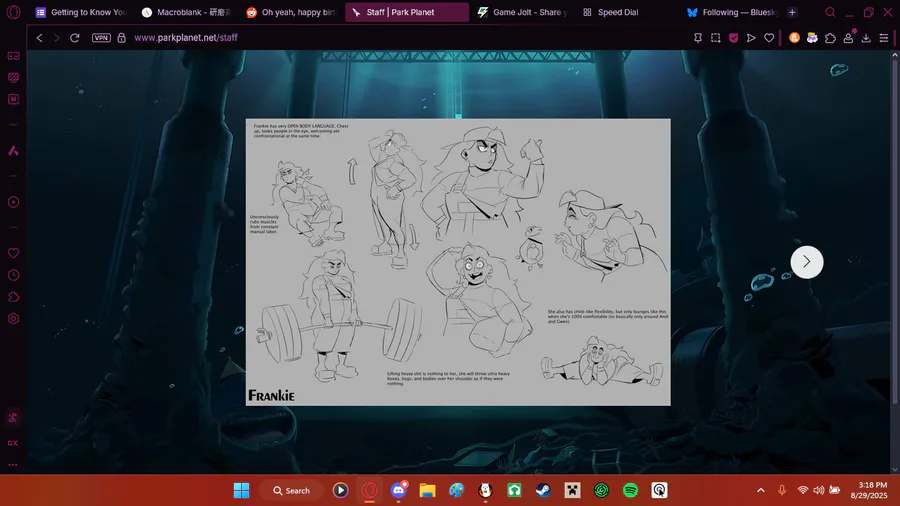Advance to the next staff artwork slide
Image resolution: width=900 pixels, height=506 pixels.
pyautogui.click(x=806, y=262)
